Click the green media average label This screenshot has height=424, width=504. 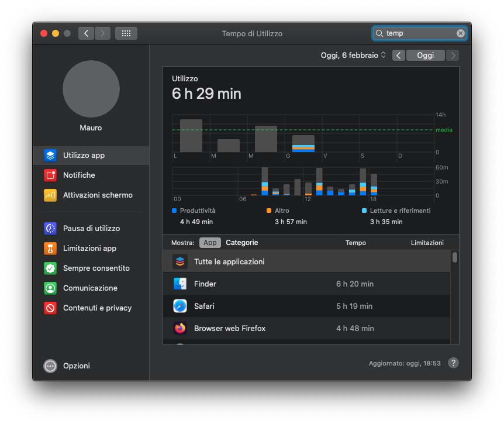tap(444, 130)
